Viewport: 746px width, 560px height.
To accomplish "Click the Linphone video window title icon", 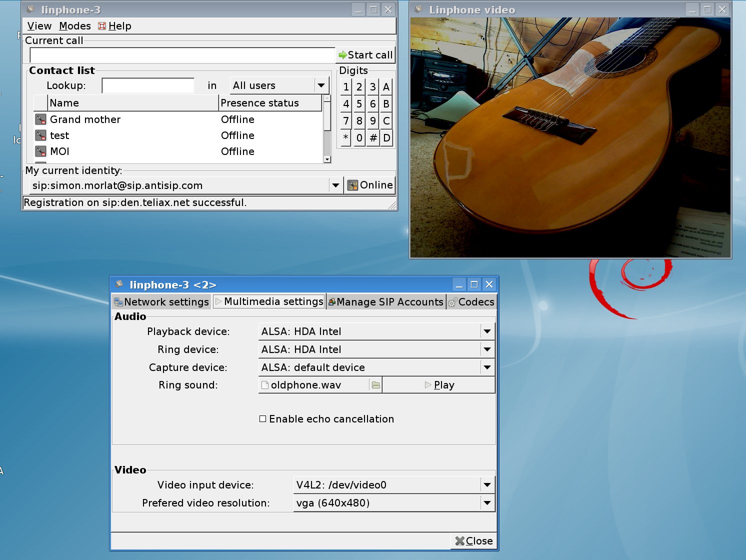I will tap(418, 9).
